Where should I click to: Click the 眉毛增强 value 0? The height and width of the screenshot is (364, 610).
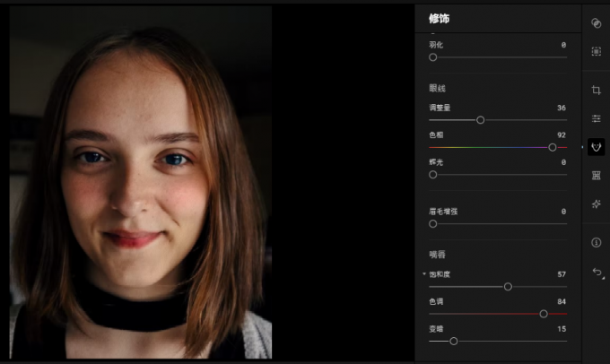(563, 212)
